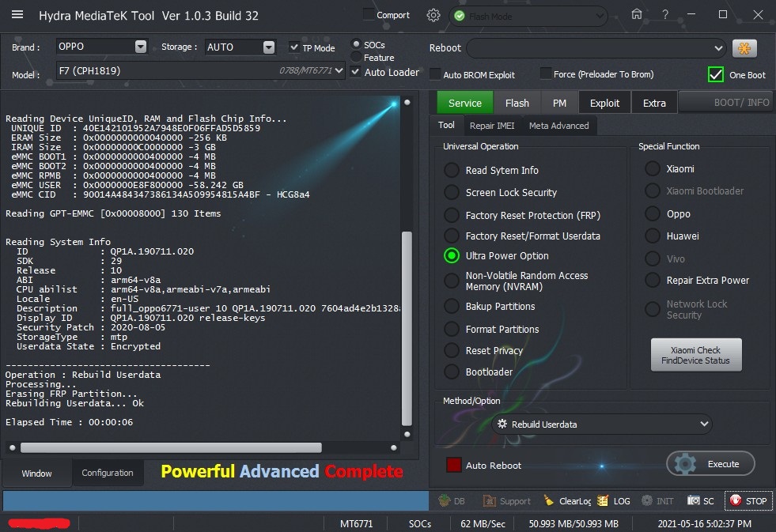Viewport: 776px width, 532px height.
Task: Enable Auto BROM Exploit checkbox
Action: coord(435,74)
